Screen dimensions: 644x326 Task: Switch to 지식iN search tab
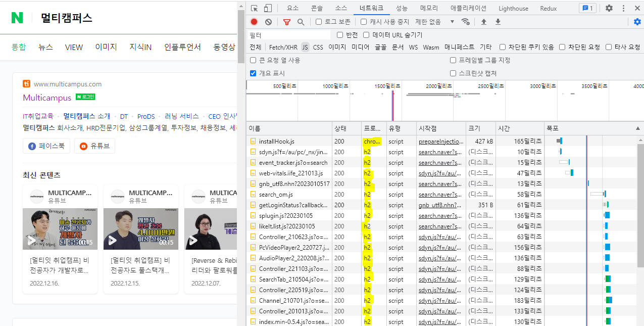pyautogui.click(x=140, y=47)
